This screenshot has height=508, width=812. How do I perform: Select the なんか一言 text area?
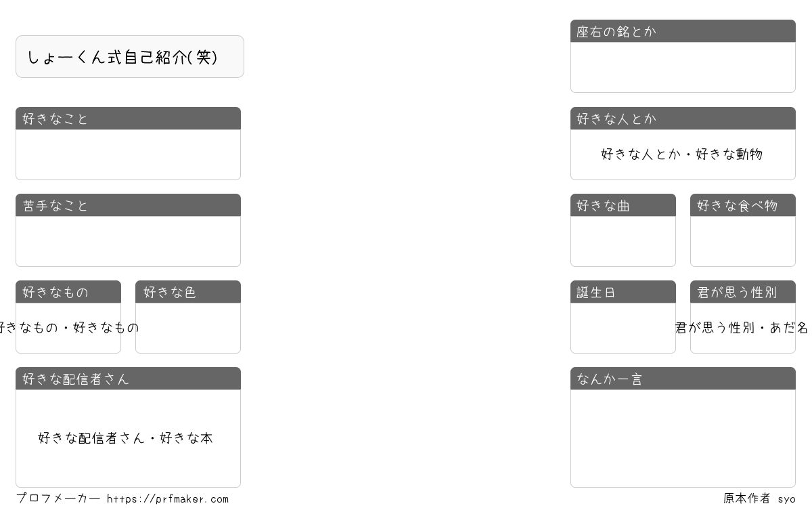pos(683,438)
